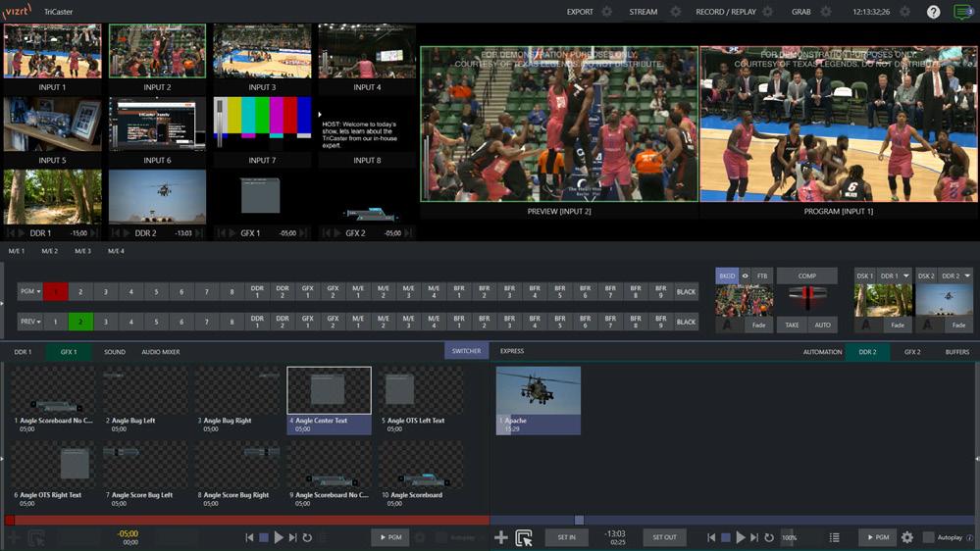Toggle the FTB fade-to-black button

coord(762,276)
